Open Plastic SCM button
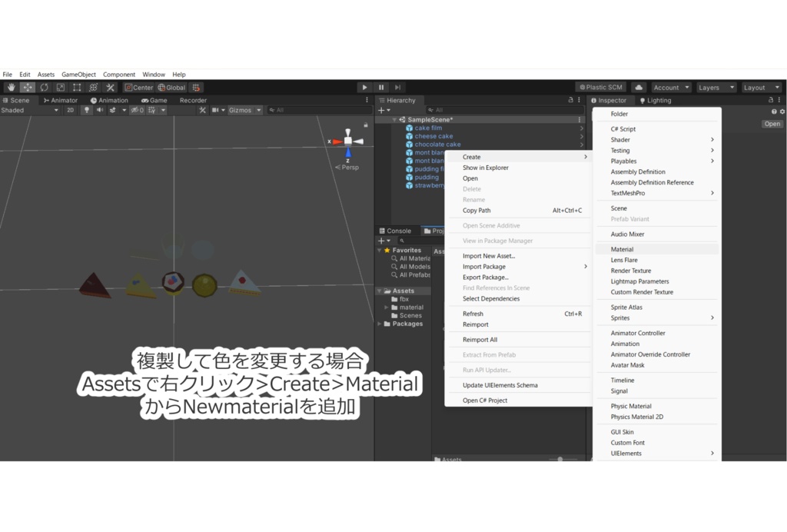787x532 pixels. [601, 88]
